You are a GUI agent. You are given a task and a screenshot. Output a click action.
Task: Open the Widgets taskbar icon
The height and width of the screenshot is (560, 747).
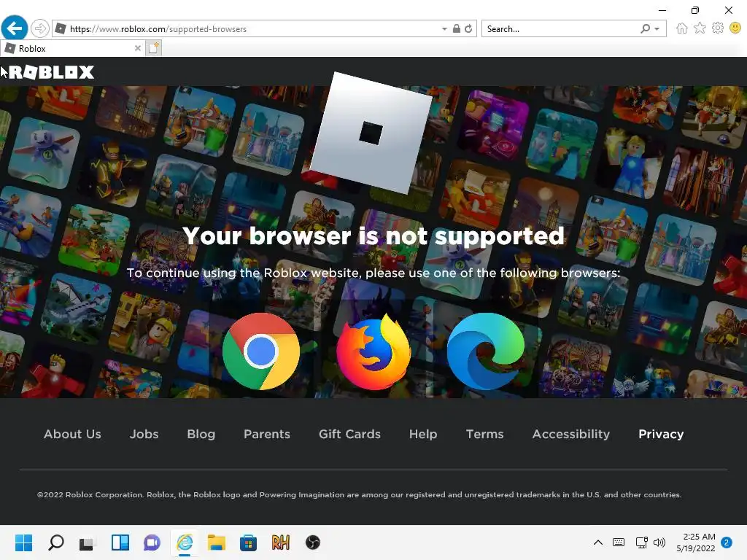[x=120, y=542]
